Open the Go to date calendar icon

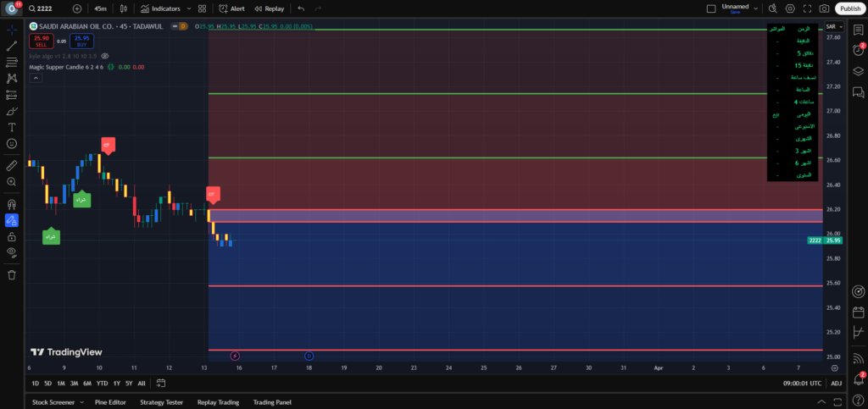click(161, 383)
